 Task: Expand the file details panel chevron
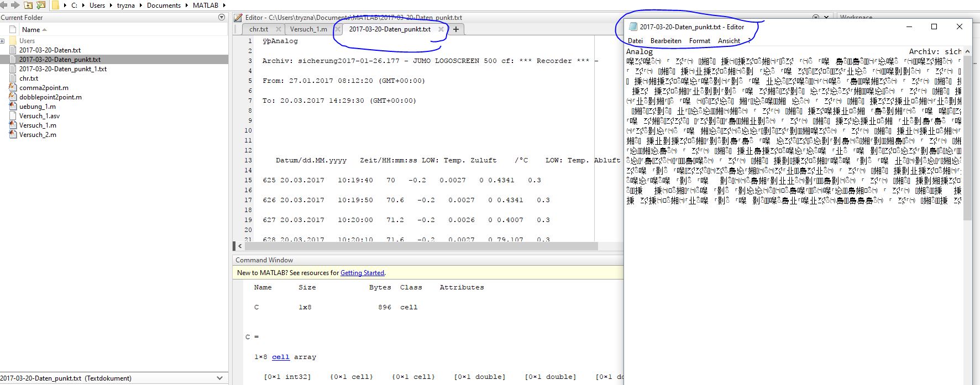point(220,378)
